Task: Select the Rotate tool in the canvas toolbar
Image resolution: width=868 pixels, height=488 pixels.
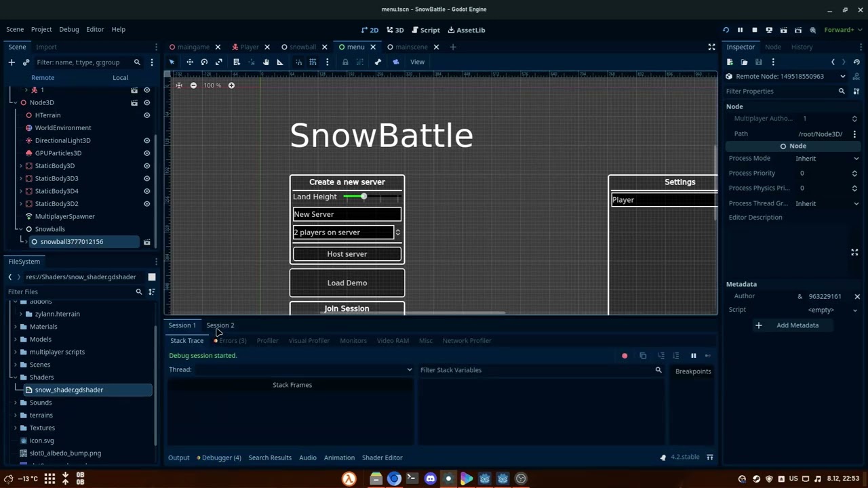Action: [204, 62]
